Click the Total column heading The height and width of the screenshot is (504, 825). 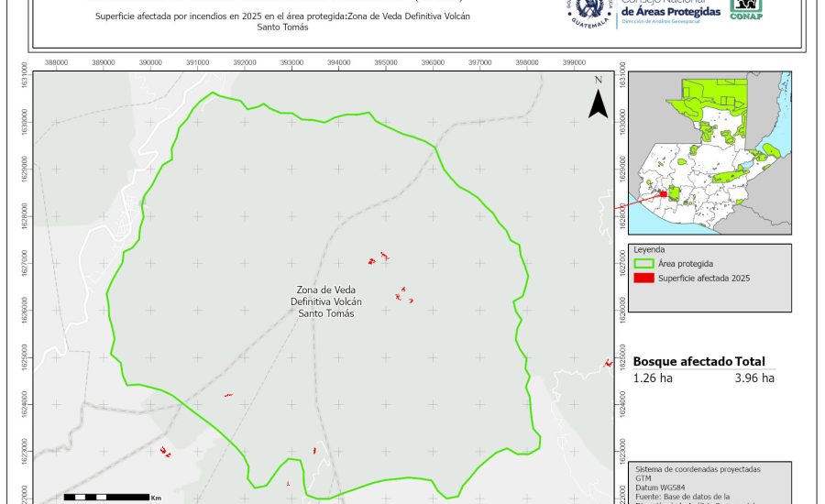pyautogui.click(x=749, y=362)
